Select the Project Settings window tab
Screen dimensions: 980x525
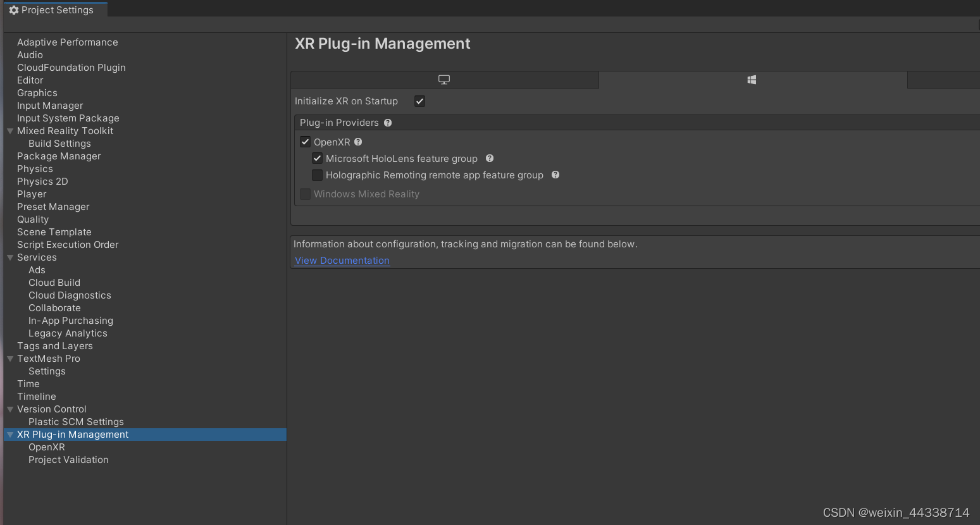[x=56, y=10]
